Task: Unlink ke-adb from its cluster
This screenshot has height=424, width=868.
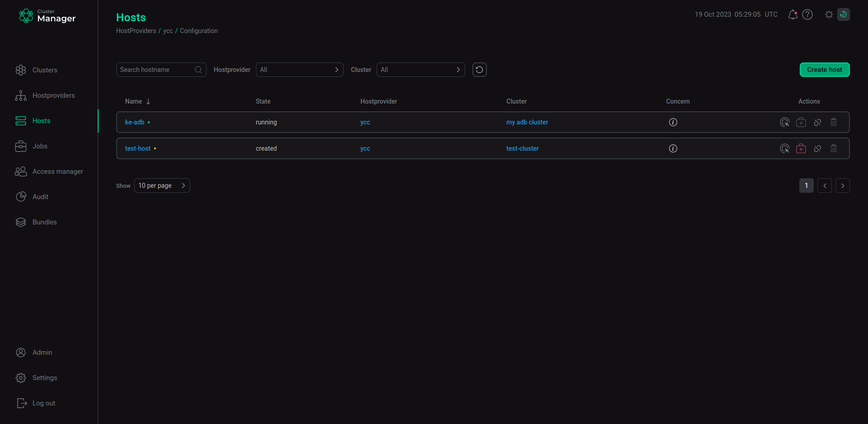Action: tap(817, 122)
